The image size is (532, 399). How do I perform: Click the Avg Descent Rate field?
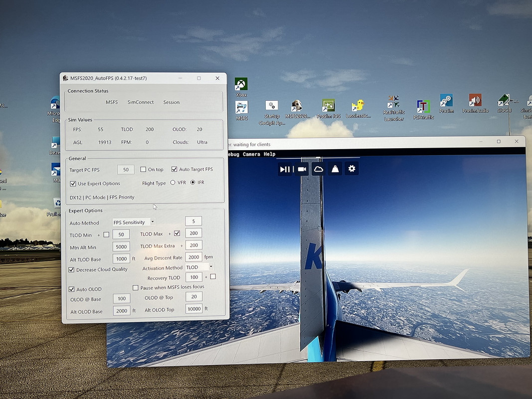coord(194,257)
